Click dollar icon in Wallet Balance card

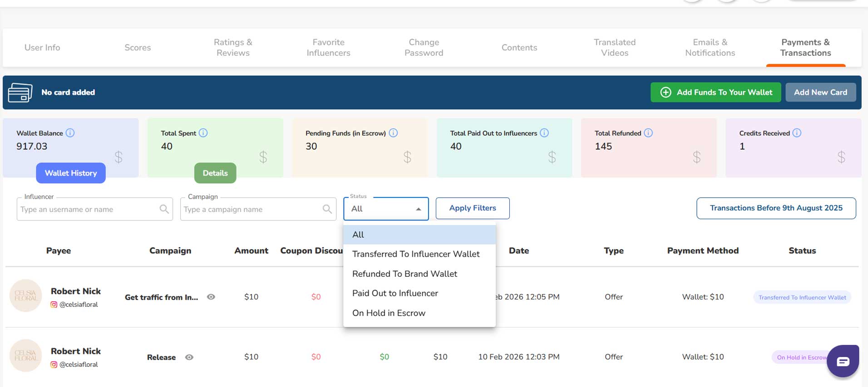tap(118, 157)
